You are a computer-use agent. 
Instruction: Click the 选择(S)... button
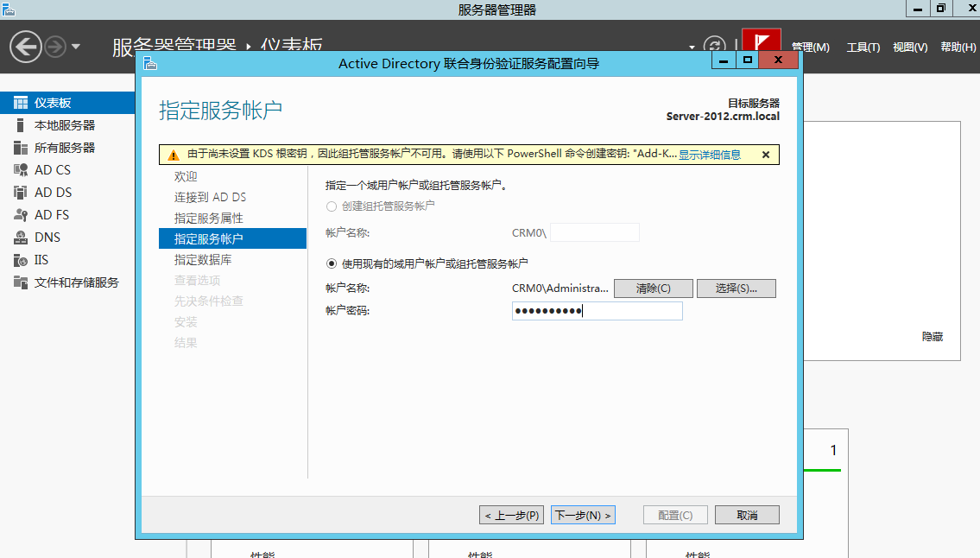coord(737,289)
